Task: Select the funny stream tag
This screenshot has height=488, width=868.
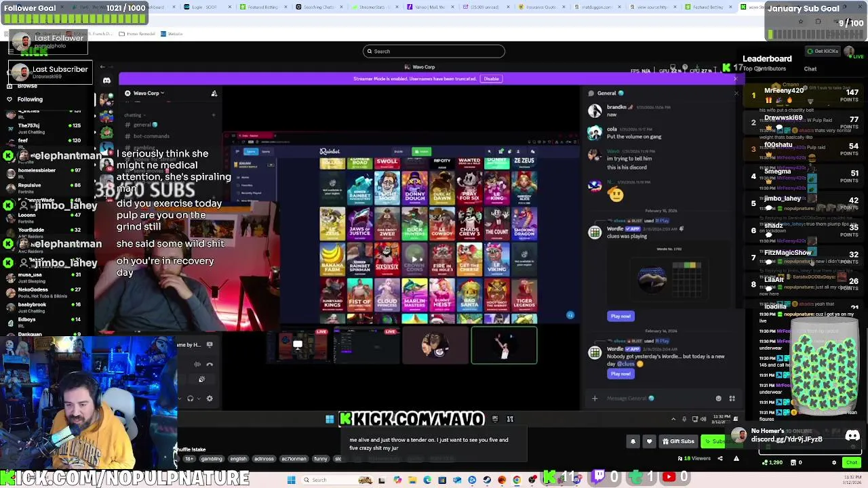Action: tap(321, 459)
